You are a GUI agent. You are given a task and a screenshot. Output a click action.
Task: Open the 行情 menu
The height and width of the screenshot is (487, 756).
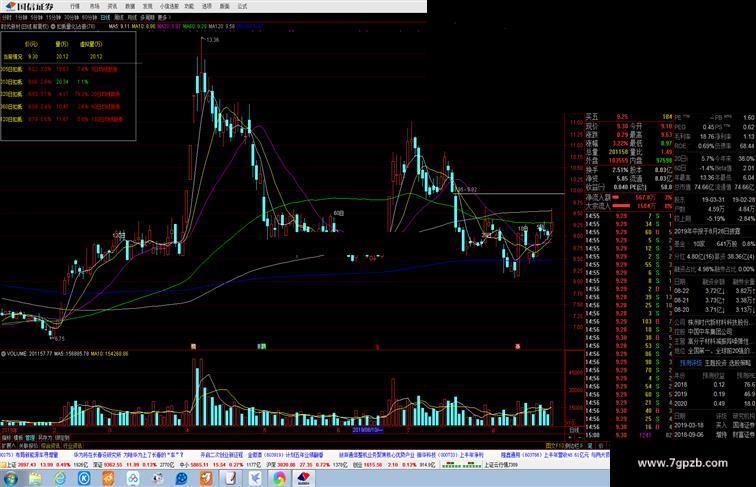pyautogui.click(x=75, y=6)
